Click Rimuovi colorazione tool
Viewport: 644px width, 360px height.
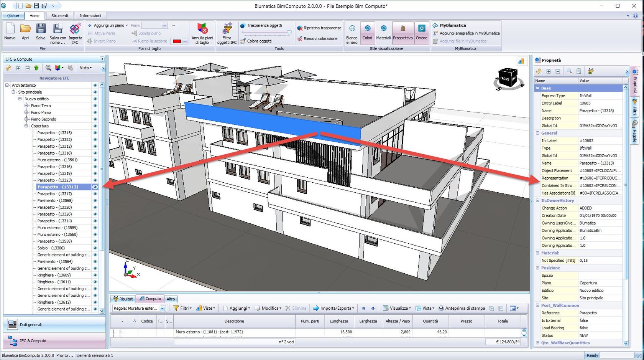pyautogui.click(x=317, y=38)
